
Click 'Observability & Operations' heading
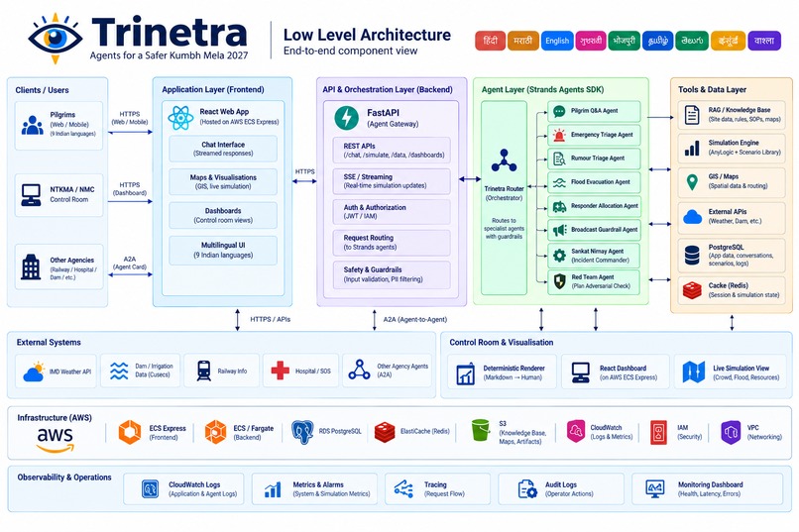64,478
